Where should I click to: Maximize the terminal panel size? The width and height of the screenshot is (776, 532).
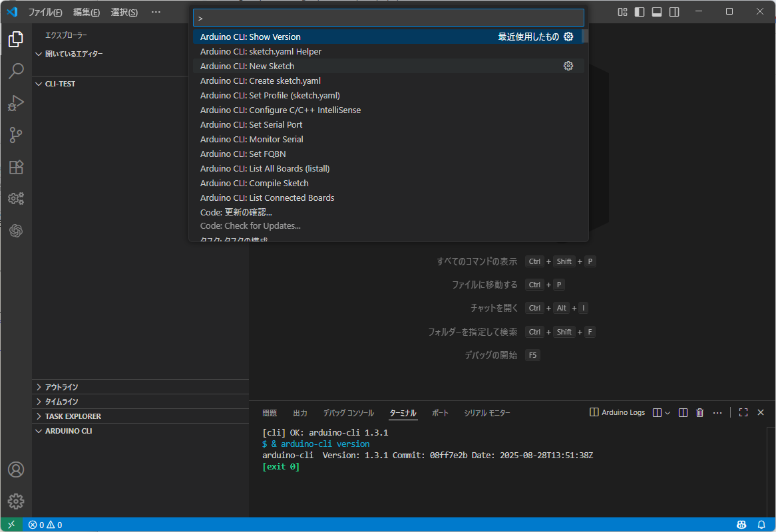[743, 413]
